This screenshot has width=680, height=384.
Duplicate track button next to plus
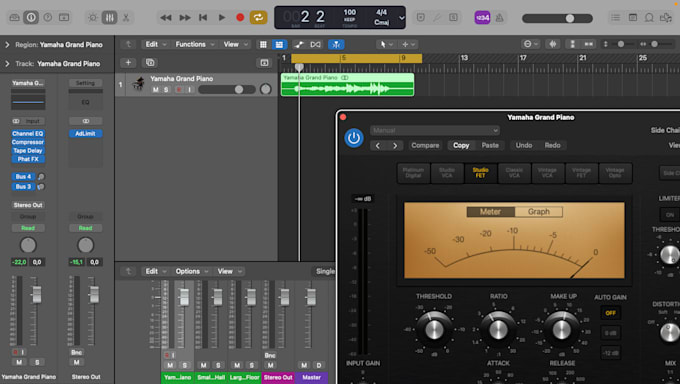tap(150, 63)
